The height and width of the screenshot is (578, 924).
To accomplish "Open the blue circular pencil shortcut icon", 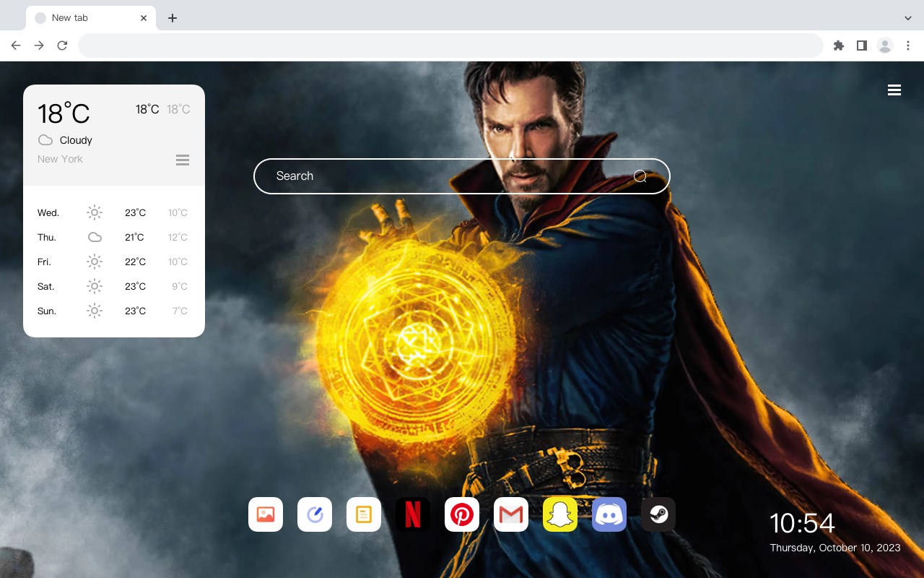I will pyautogui.click(x=315, y=514).
